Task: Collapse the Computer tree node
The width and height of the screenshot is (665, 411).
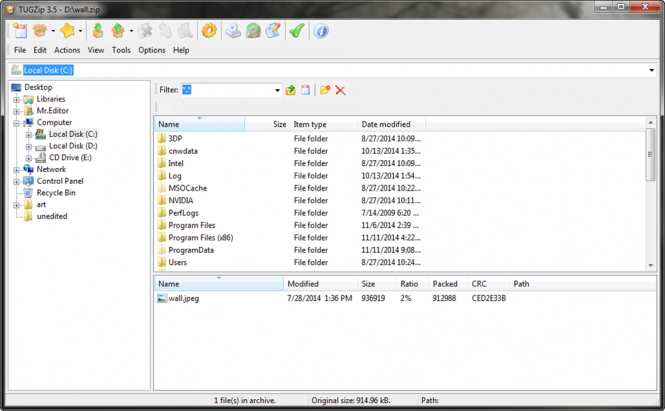Action: click(16, 122)
